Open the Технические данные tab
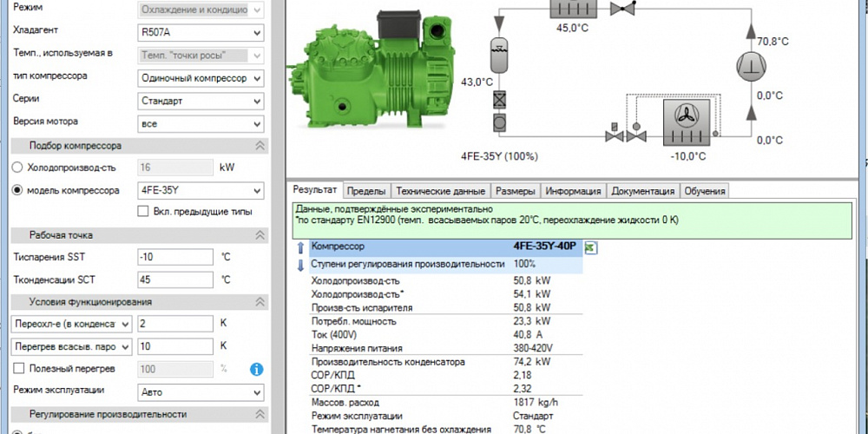The width and height of the screenshot is (868, 434). coord(441,191)
